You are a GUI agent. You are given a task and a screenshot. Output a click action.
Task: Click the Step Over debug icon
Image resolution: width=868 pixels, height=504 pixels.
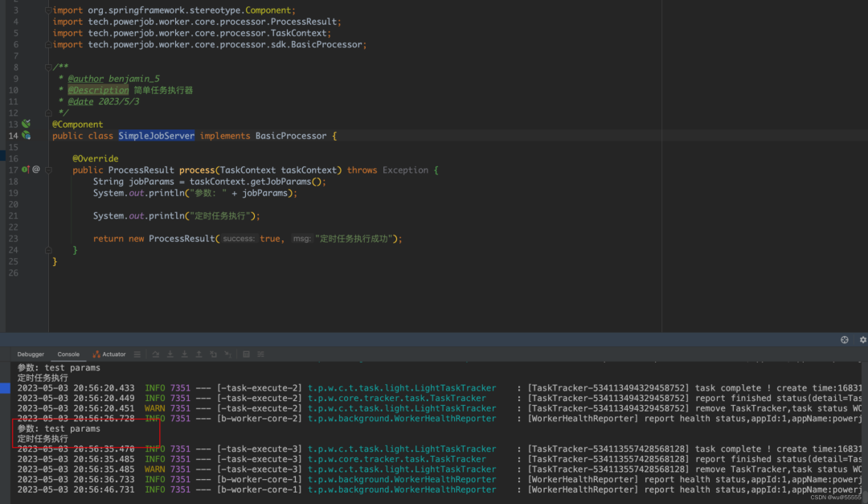coord(156,354)
